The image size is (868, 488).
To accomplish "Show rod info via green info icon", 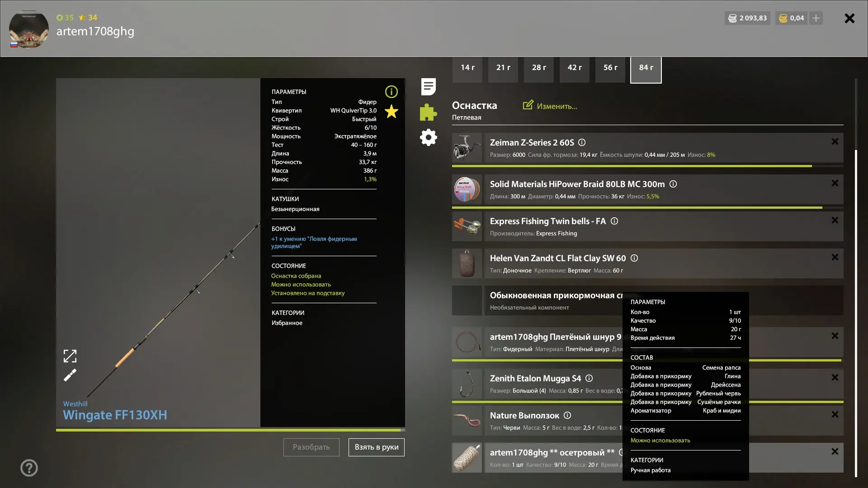I will [392, 92].
